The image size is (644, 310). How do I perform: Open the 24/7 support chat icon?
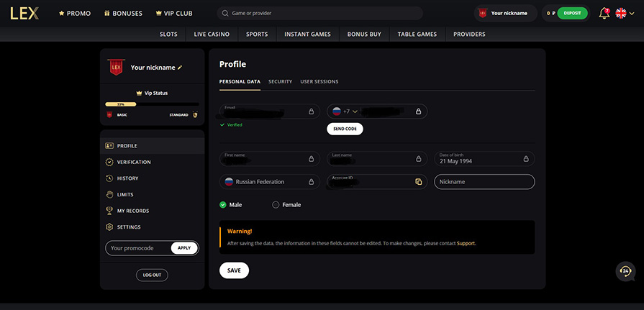(625, 271)
